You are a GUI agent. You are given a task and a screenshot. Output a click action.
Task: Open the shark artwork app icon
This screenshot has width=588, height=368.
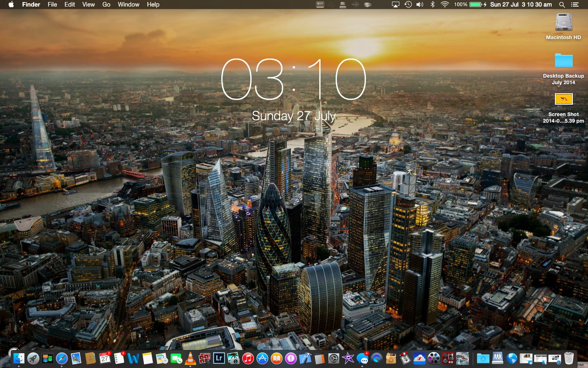[462, 359]
